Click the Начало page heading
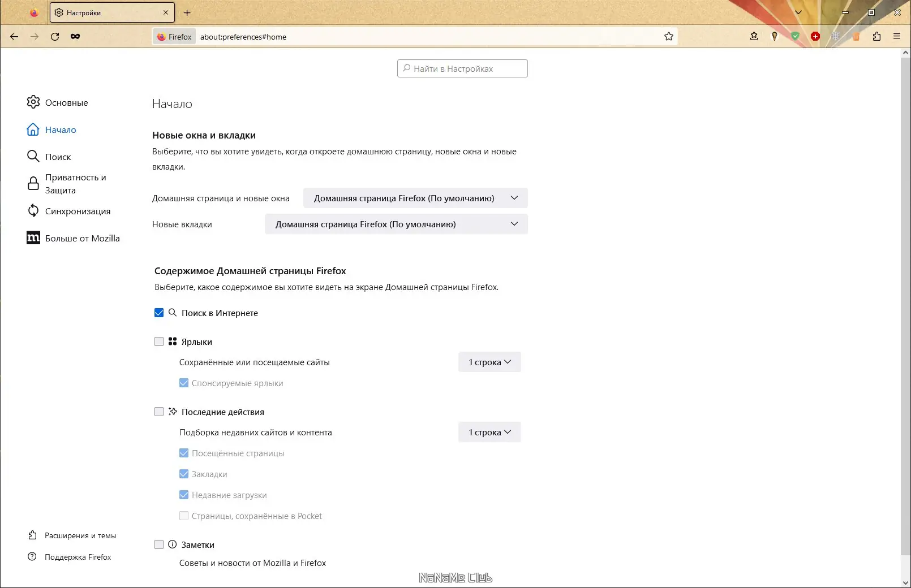The image size is (911, 588). point(172,104)
